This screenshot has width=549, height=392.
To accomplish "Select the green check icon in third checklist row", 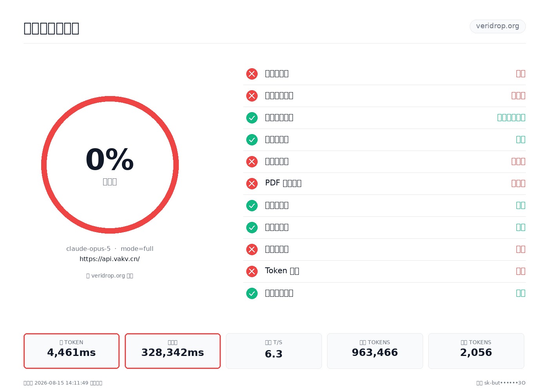I will tap(252, 118).
